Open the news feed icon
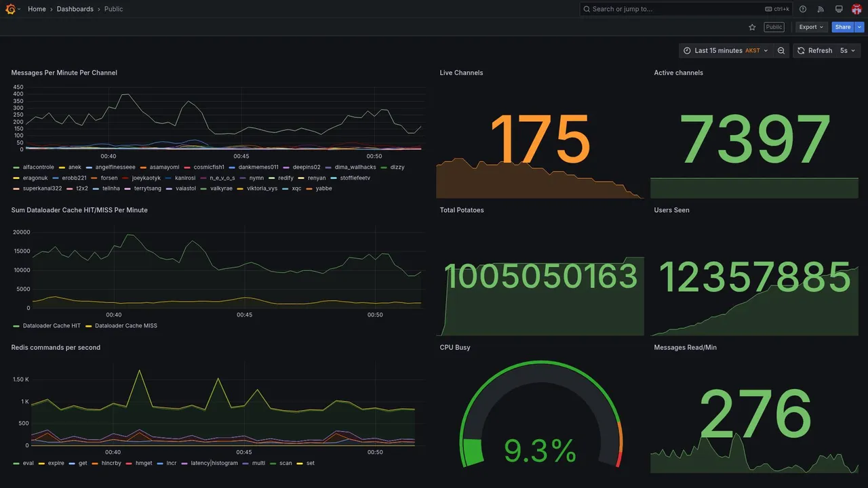The image size is (868, 488). point(821,9)
